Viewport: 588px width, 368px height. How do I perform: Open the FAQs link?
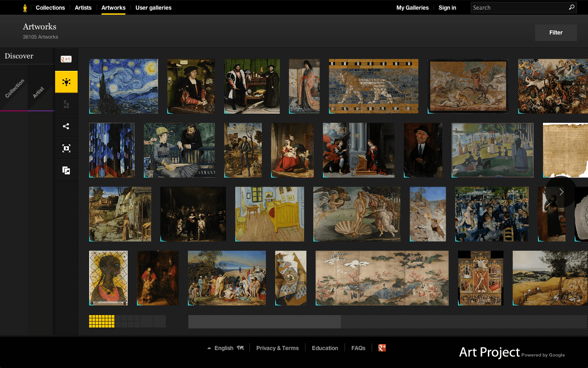click(x=358, y=348)
